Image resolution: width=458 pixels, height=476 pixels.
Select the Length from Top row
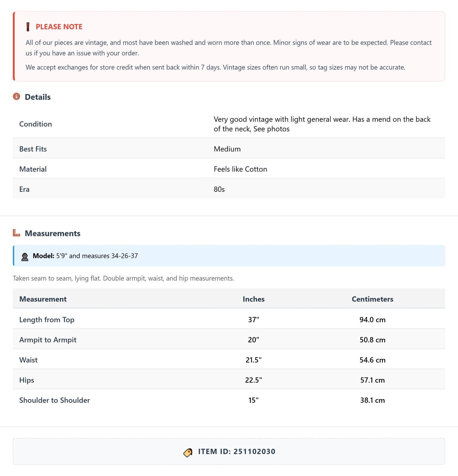click(x=229, y=320)
